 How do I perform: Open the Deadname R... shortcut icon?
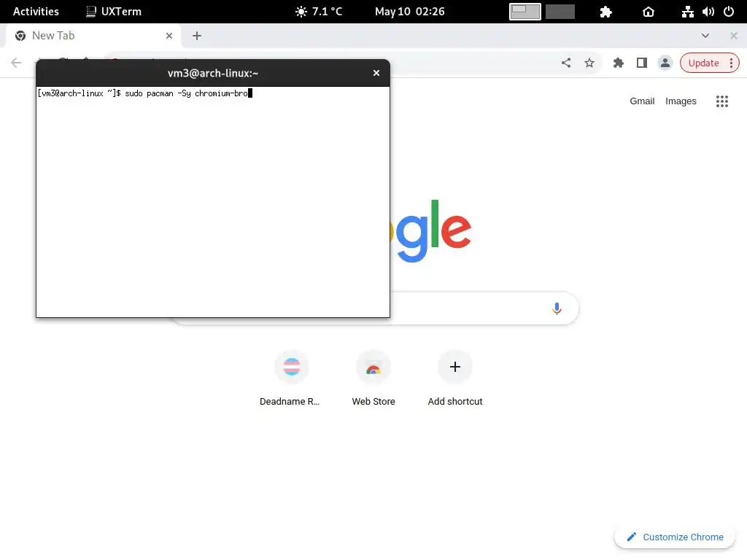(x=292, y=367)
